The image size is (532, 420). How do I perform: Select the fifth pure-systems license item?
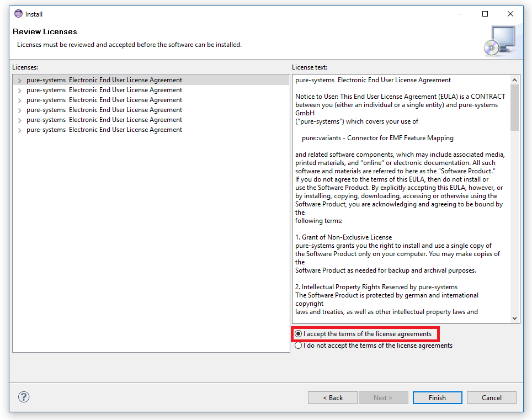click(104, 120)
